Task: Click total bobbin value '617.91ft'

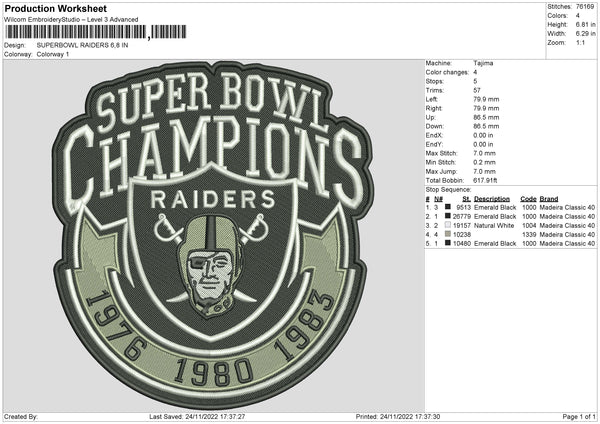Action: point(485,180)
